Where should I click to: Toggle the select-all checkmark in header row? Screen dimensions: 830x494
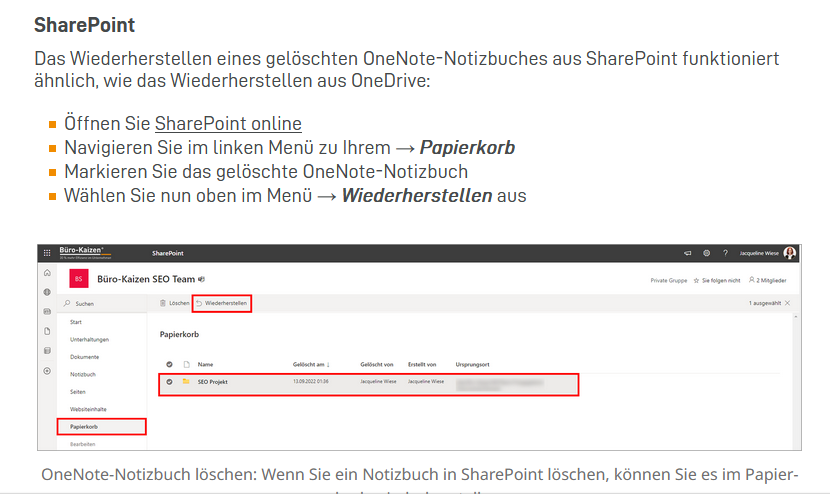pos(169,364)
